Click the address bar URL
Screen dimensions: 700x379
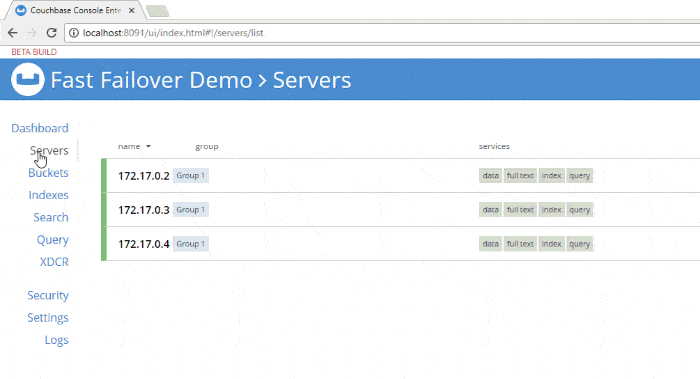pos(173,33)
